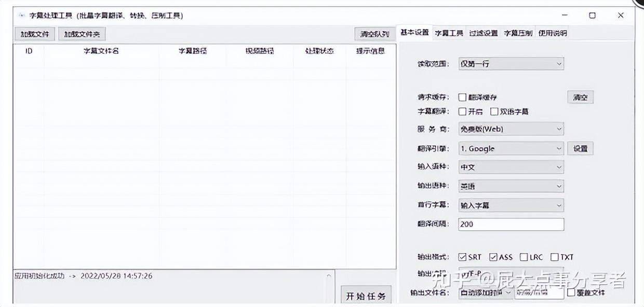Screen dimensions: 644x307
Task: Switch to the 基本设置 tab
Action: click(x=414, y=33)
